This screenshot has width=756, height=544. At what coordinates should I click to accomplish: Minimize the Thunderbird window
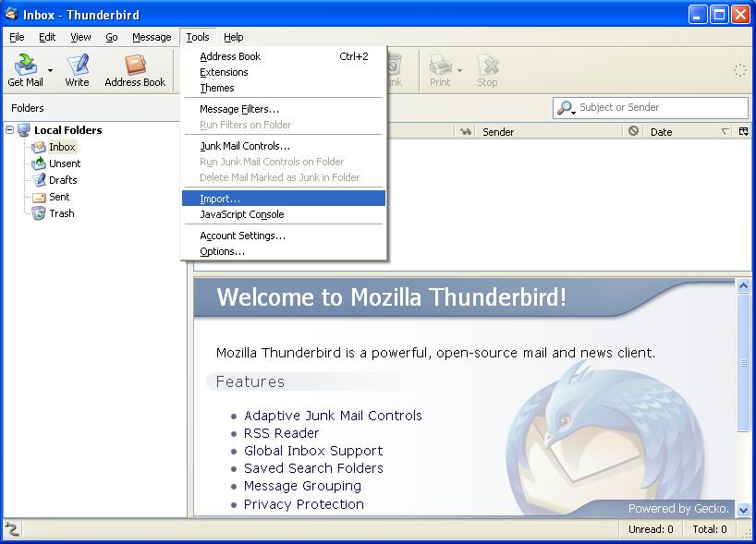point(697,15)
